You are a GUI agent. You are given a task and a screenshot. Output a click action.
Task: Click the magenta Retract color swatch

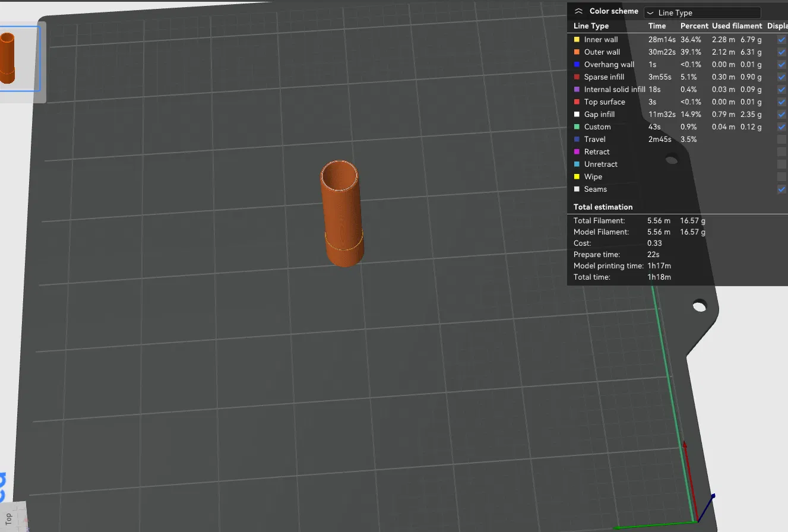click(577, 152)
